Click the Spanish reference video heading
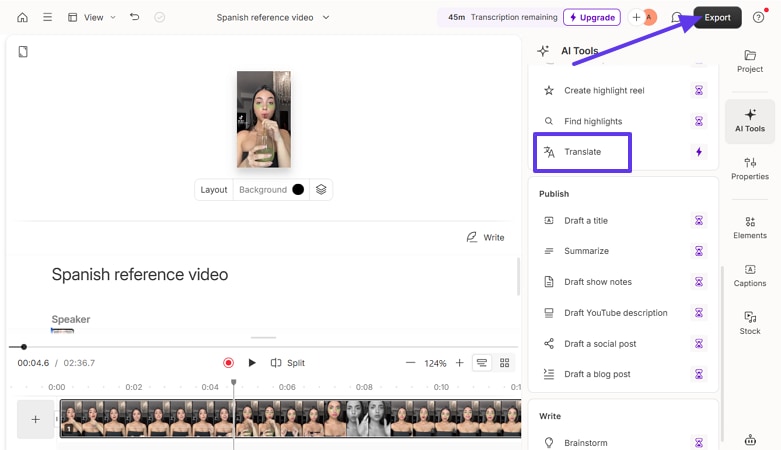The image size is (781, 450). tap(140, 274)
